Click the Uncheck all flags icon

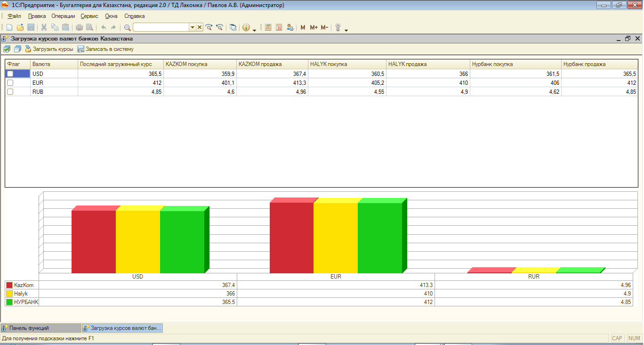pos(17,49)
